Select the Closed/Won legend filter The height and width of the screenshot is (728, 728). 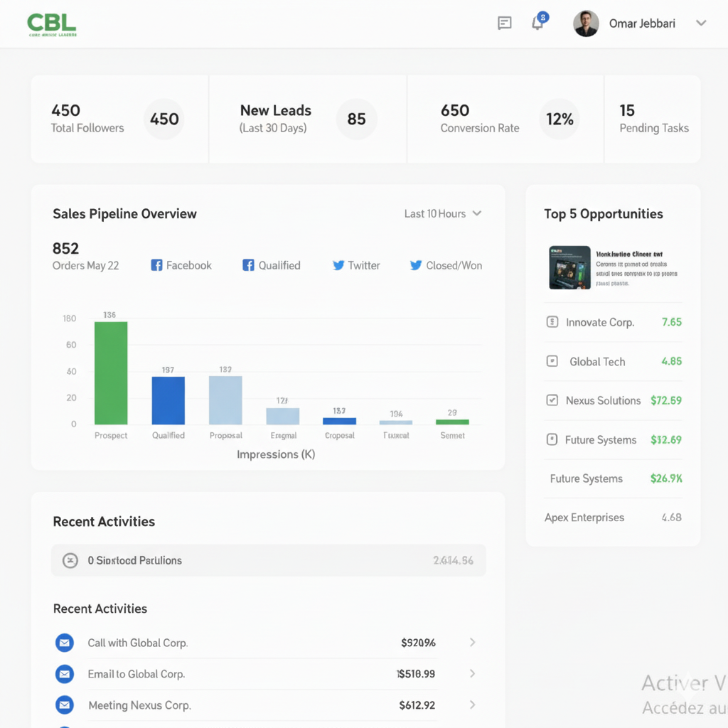point(446,265)
